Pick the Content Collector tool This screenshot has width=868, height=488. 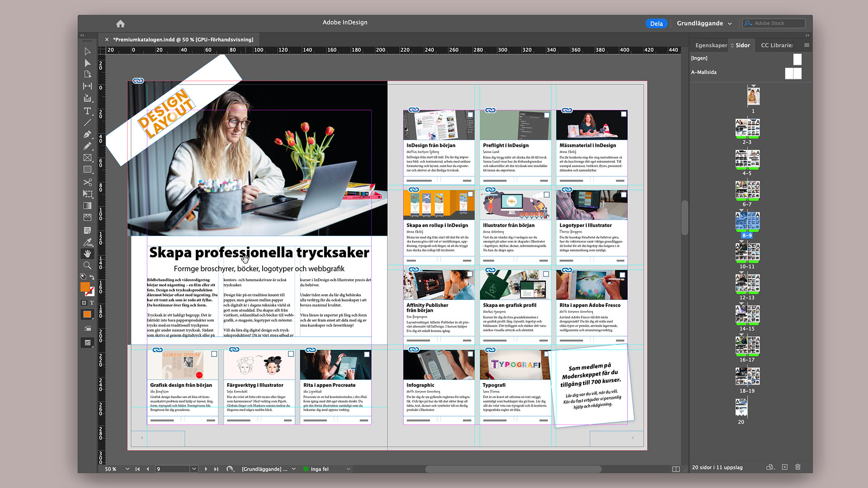(x=87, y=98)
